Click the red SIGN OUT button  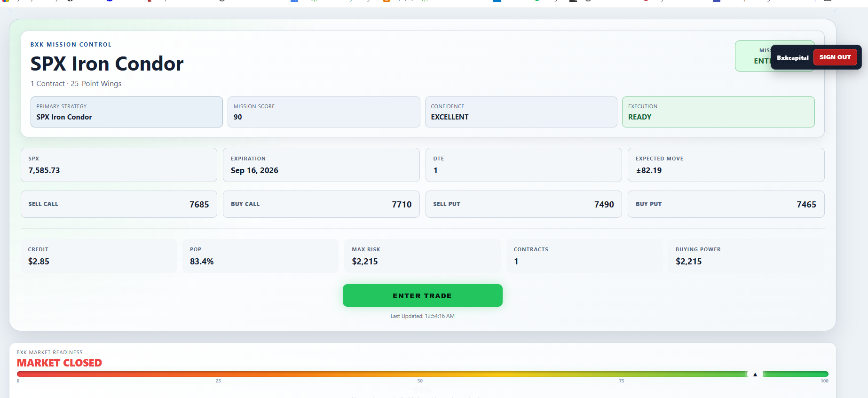(x=835, y=57)
